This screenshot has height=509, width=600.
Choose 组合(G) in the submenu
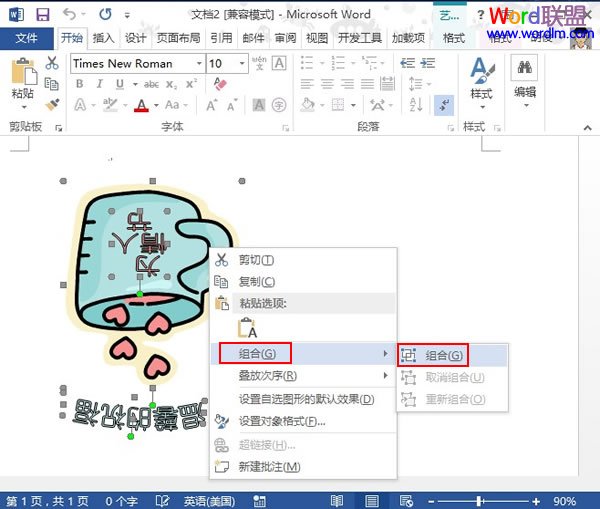443,354
